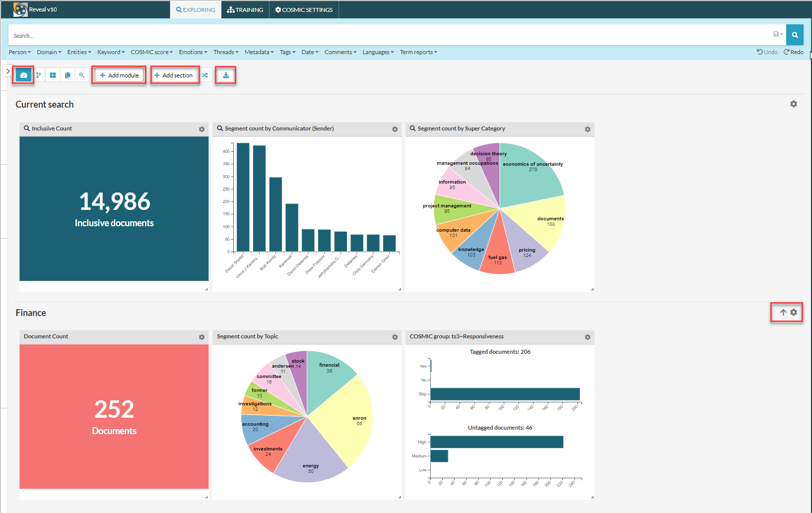Open Finance section settings gear
Viewport: 812px width, 513px height.
(794, 313)
